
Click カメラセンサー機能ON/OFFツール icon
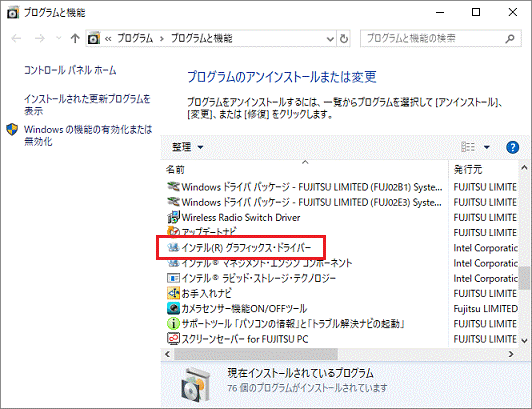click(173, 308)
